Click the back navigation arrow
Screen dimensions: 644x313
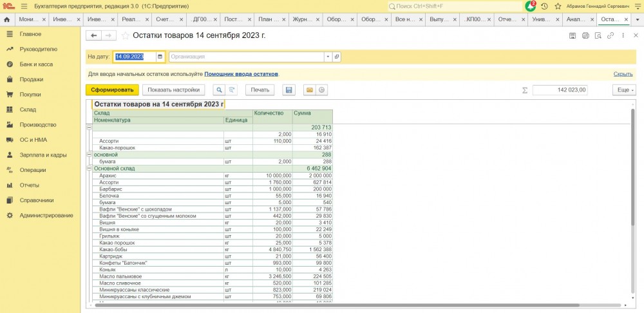[94, 35]
